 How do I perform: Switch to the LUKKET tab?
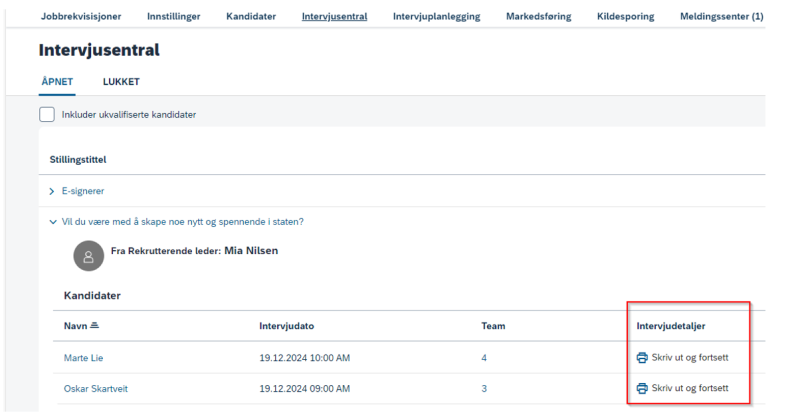click(x=121, y=82)
